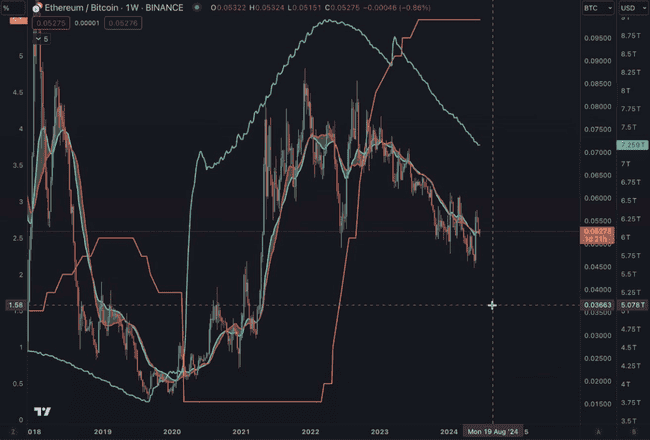Open the BTC currency dropdown
Viewport: 650px width, 440px height.
click(x=598, y=8)
